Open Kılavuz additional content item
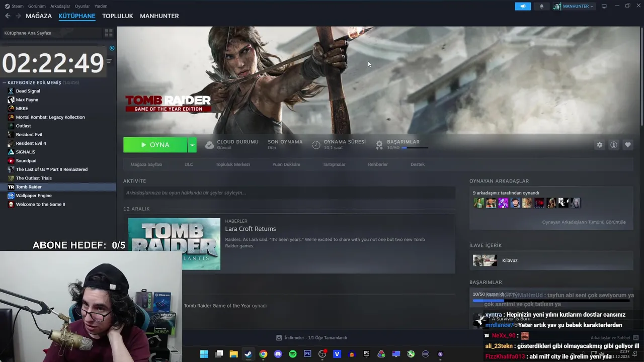Viewport: 644px width, 362px height. [x=551, y=260]
